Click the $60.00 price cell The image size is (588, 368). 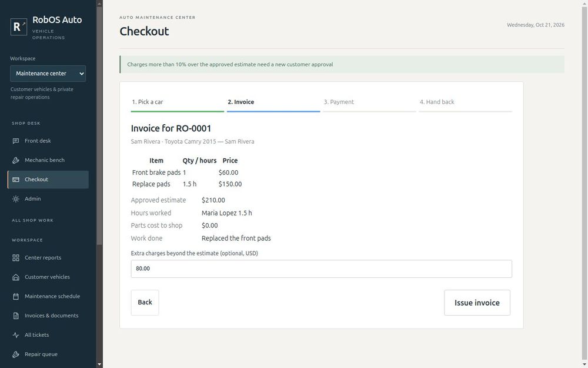coord(228,173)
